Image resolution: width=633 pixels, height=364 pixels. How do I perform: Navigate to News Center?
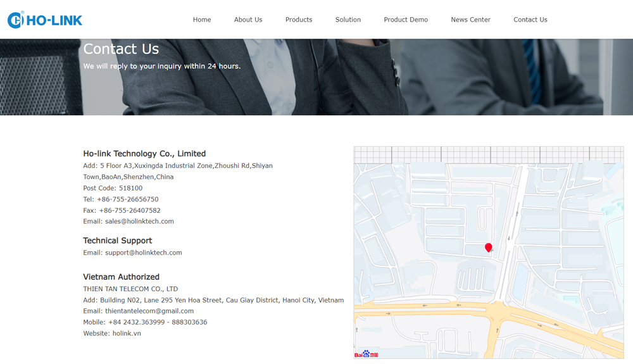coord(470,20)
